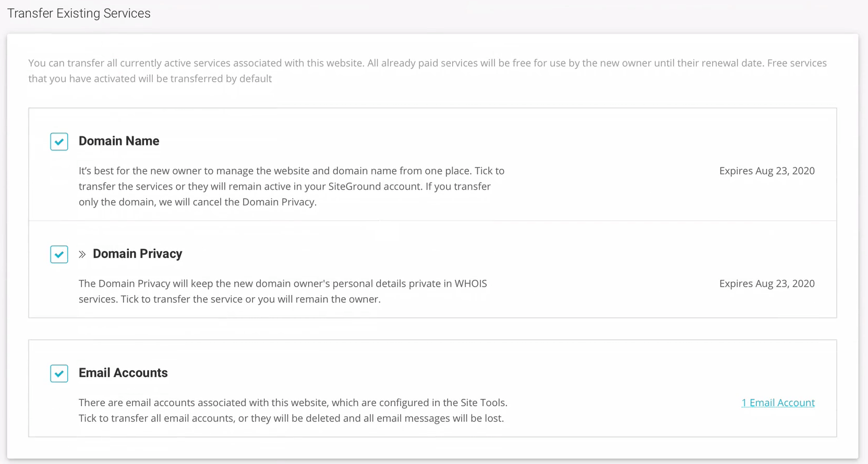Click "Expires Aug 23, 2020" beside Domain Privacy
Viewport: 868px width, 464px height.
tap(767, 284)
